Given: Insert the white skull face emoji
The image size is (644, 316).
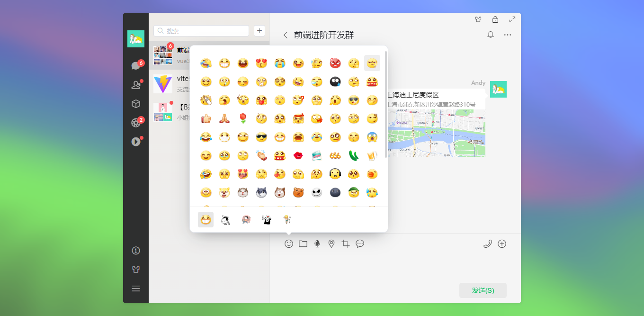Looking at the screenshot, I should (317, 192).
